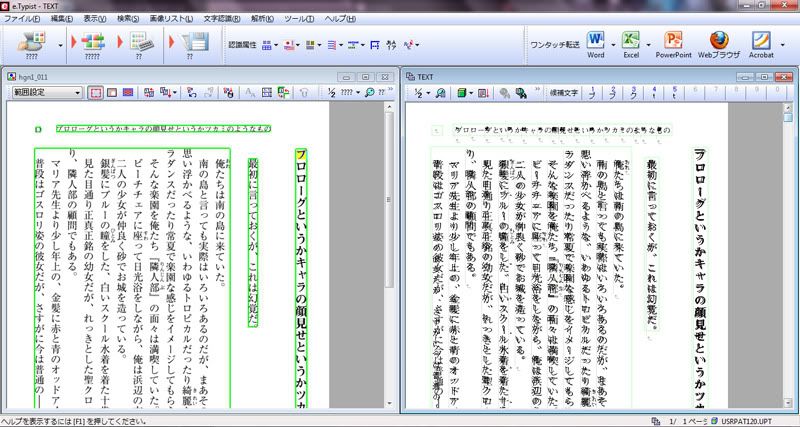Click the find-and-replace binoculars icon
Image resolution: width=800 pixels, height=427 pixels.
pos(520,93)
